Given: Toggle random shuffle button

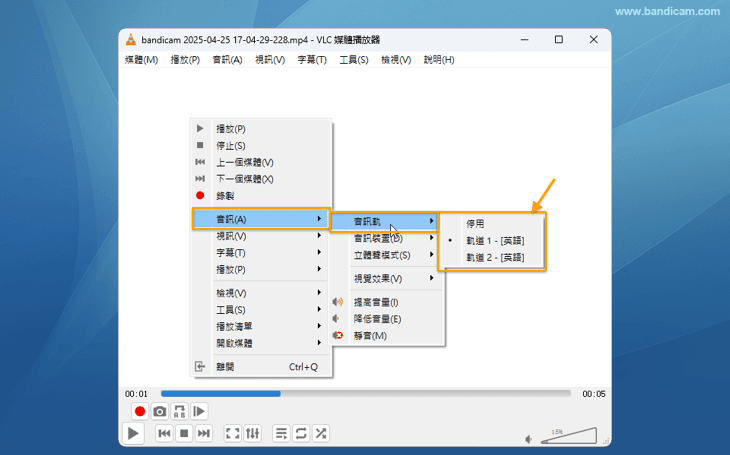Looking at the screenshot, I should (321, 434).
